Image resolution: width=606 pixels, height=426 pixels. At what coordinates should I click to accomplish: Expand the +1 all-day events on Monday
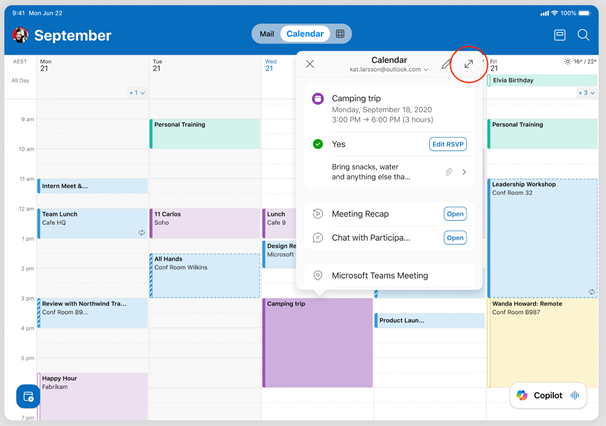[x=137, y=93]
